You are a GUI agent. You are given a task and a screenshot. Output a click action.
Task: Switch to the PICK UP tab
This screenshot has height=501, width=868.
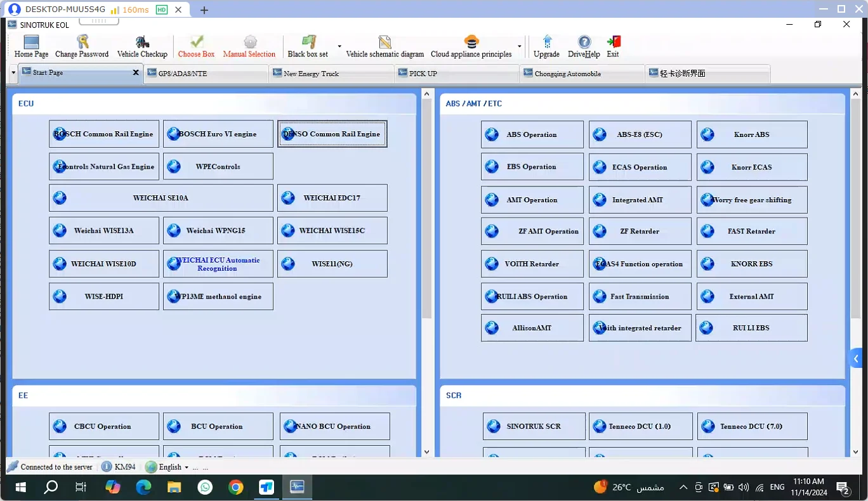coord(457,74)
